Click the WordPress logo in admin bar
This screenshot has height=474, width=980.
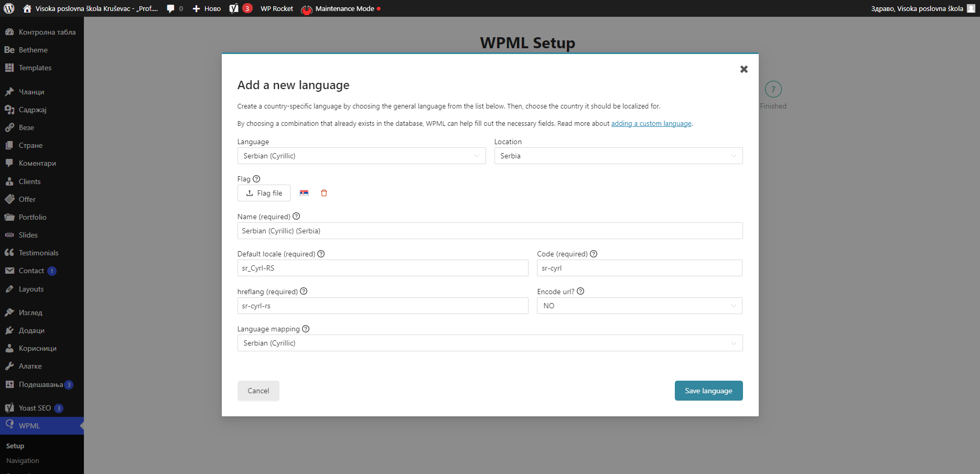click(x=9, y=8)
